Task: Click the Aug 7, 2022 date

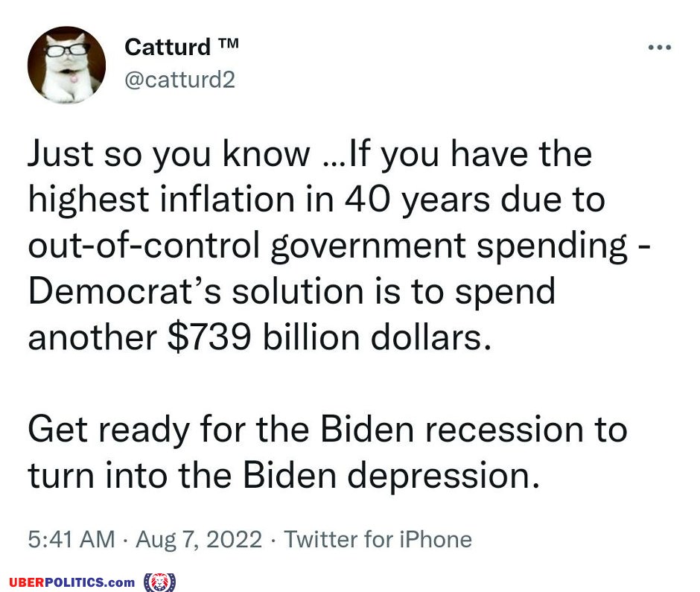Action: [199, 539]
